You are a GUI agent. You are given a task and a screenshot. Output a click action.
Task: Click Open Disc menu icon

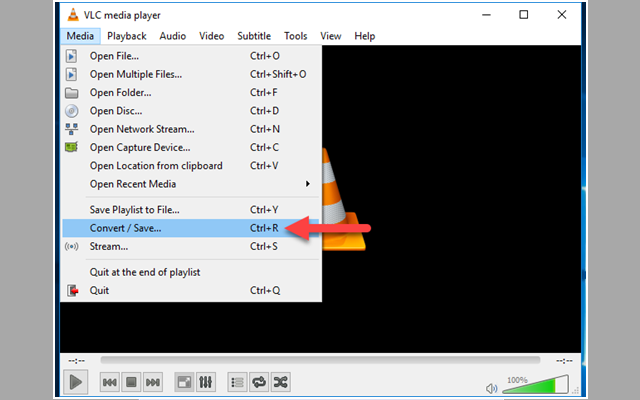tap(72, 111)
